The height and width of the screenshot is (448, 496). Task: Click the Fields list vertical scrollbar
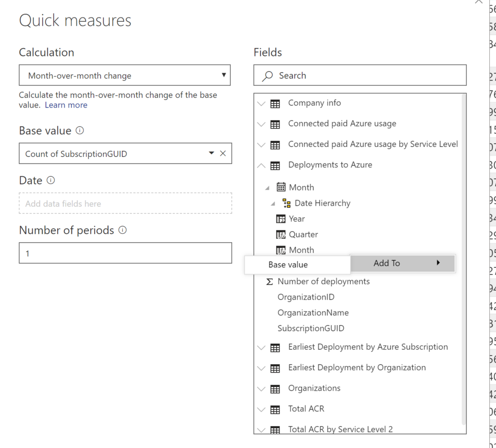click(x=464, y=259)
